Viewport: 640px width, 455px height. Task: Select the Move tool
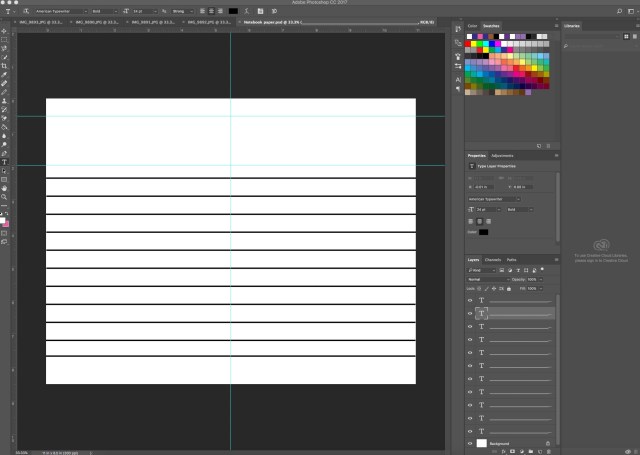point(4,30)
